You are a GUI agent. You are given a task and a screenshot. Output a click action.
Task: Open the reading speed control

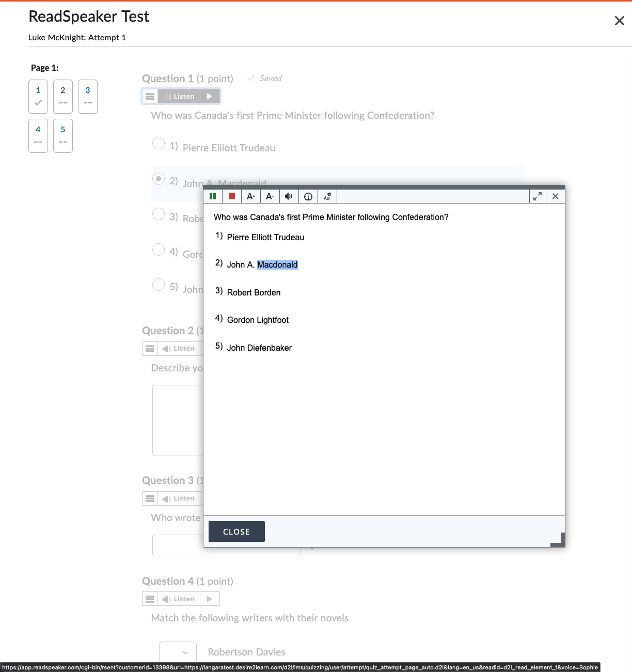[x=308, y=196]
